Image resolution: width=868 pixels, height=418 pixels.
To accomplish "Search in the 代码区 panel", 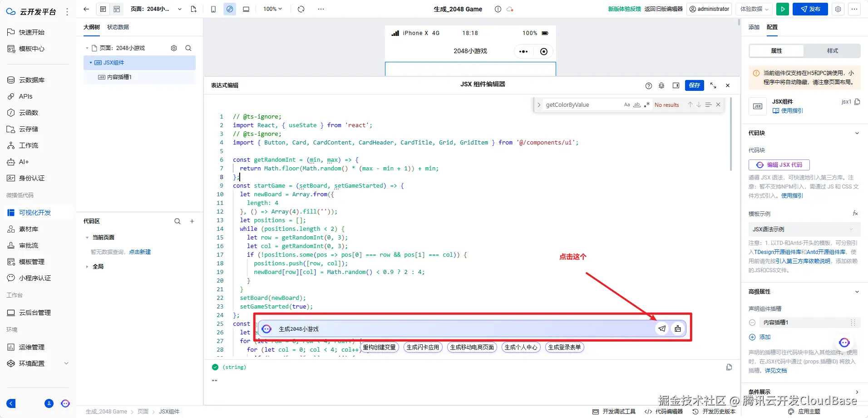I will tap(178, 221).
